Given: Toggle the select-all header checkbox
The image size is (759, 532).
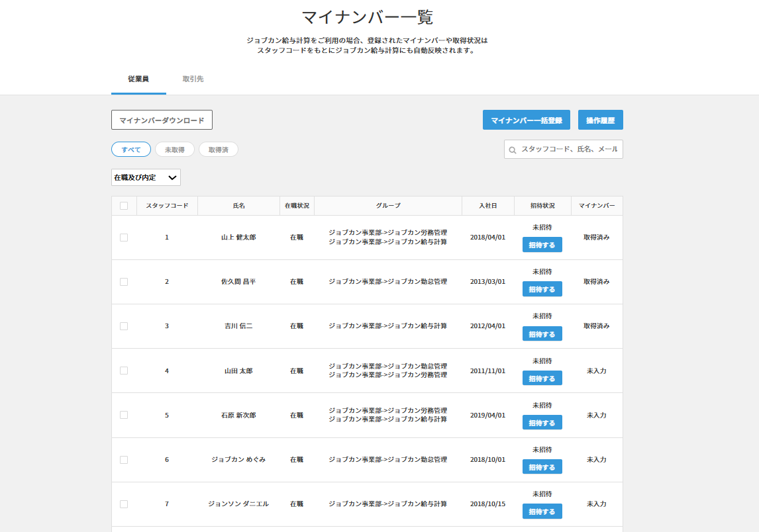Looking at the screenshot, I should 124,206.
